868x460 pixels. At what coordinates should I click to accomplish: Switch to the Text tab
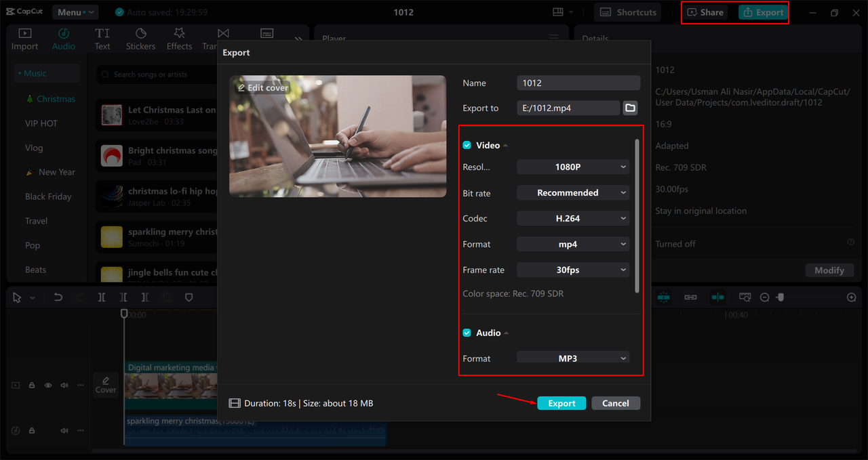(102, 39)
